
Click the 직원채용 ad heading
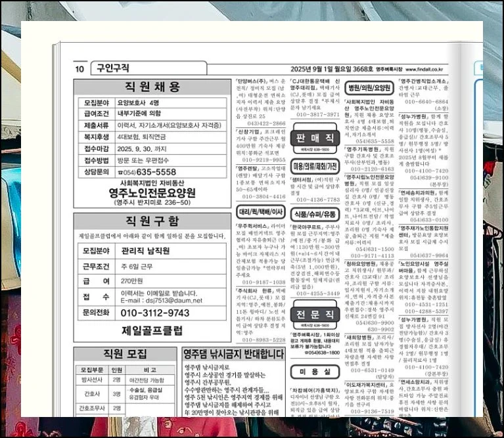click(x=152, y=87)
